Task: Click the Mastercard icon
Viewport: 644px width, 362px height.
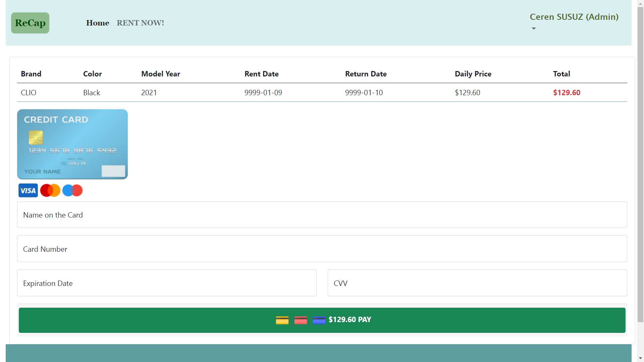Action: point(50,190)
